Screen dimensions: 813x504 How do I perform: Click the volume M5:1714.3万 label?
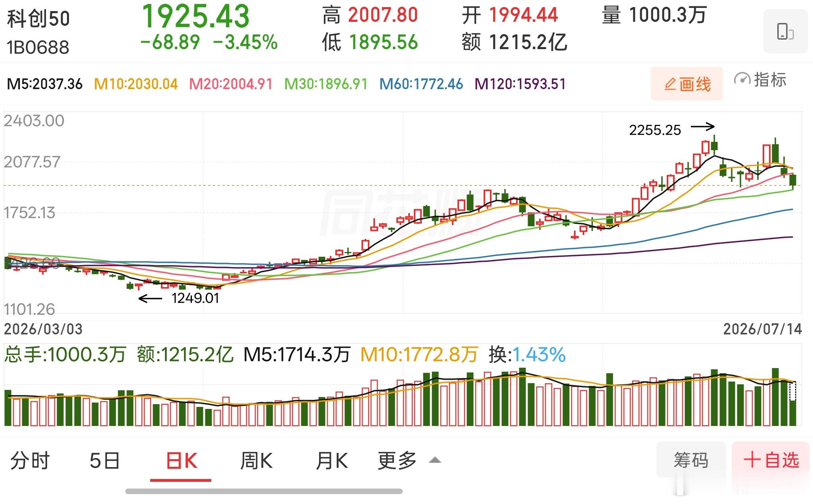tap(297, 354)
